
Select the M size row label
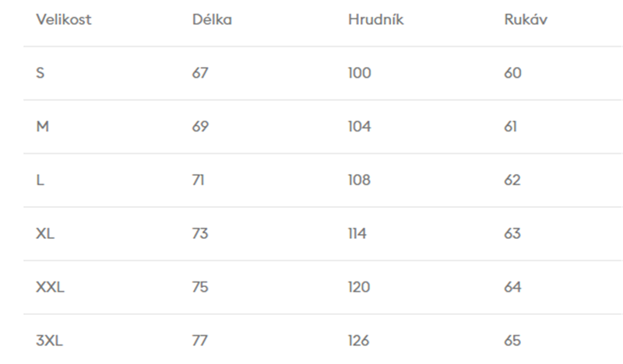(43, 127)
